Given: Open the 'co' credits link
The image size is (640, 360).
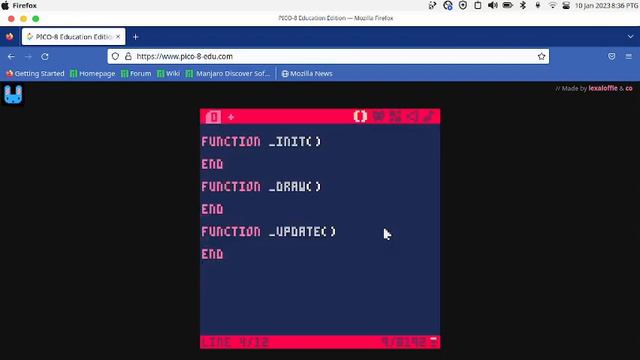Looking at the screenshot, I should tap(629, 88).
